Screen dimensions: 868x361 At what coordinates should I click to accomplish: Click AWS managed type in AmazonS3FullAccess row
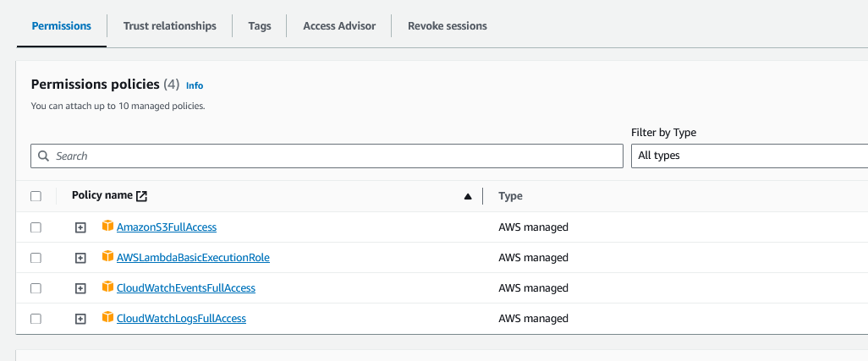tap(534, 227)
